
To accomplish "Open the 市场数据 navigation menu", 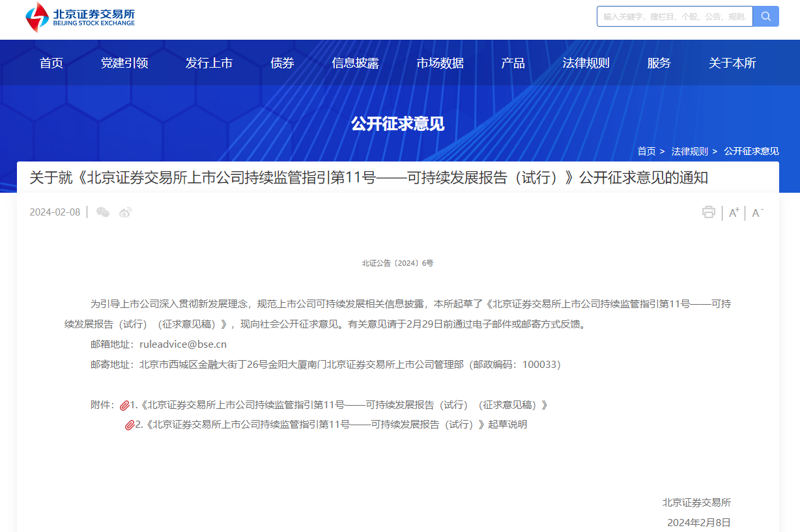I will 440,63.
